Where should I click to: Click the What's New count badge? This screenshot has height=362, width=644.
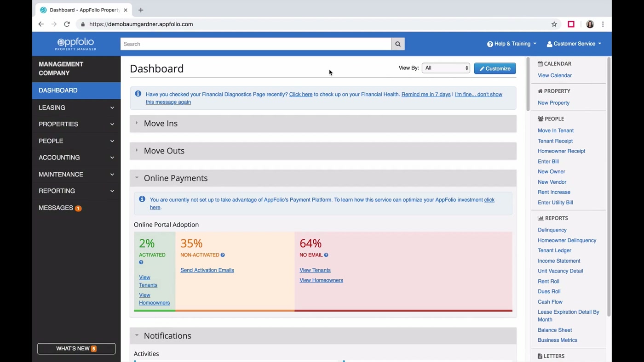coord(94,349)
